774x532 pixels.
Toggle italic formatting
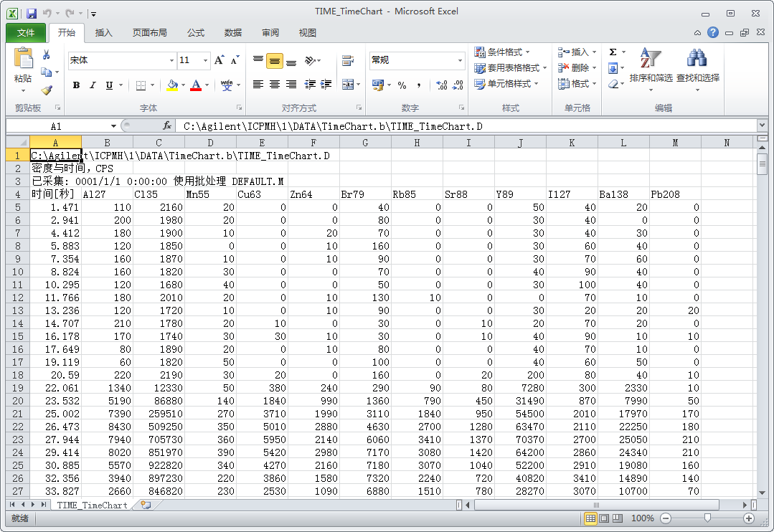pos(93,85)
